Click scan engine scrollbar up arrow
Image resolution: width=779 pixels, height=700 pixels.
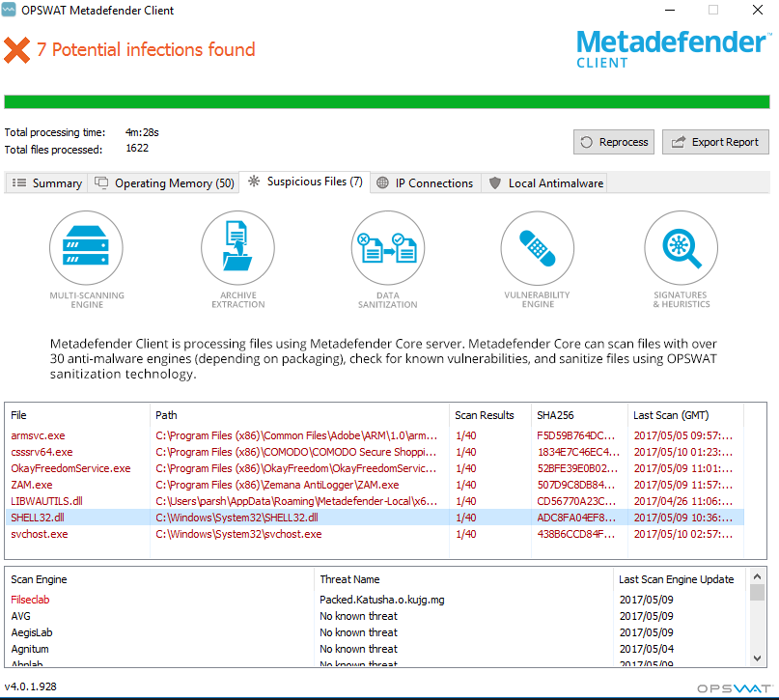point(757,576)
